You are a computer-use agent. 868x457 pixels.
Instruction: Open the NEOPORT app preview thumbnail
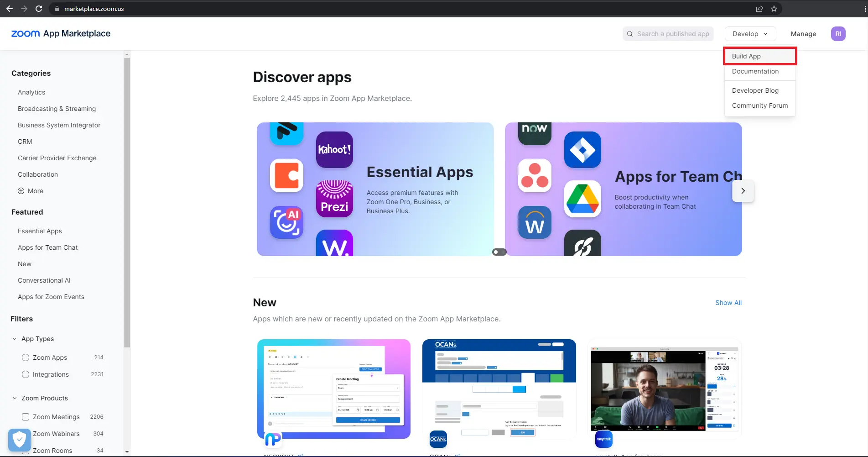point(334,389)
